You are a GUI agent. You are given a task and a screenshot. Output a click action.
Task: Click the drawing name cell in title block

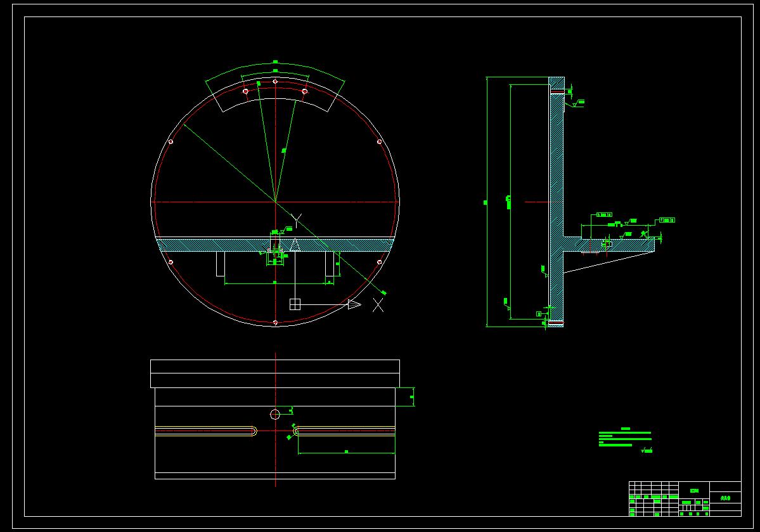(725, 498)
